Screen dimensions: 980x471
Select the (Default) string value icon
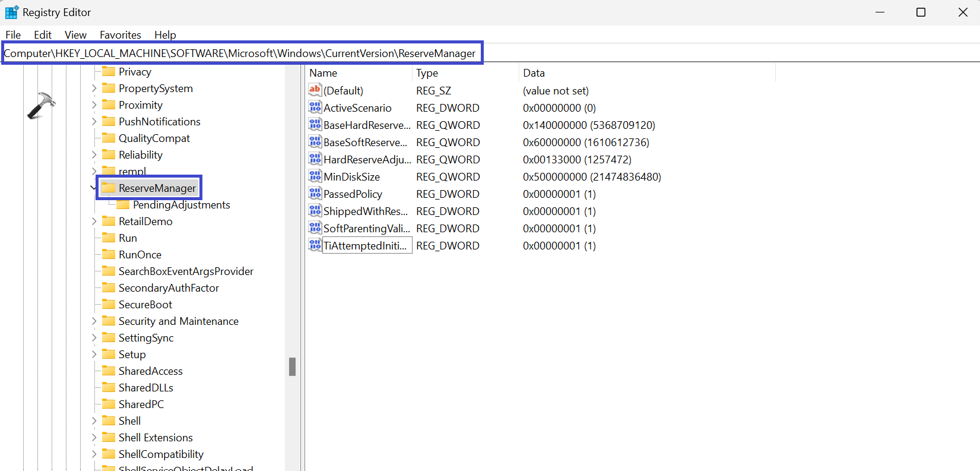(315, 90)
